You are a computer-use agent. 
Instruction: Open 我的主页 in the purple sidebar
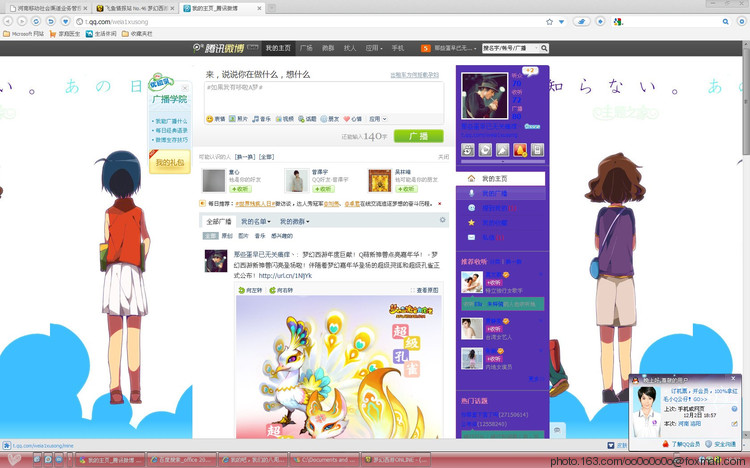tap(501, 178)
